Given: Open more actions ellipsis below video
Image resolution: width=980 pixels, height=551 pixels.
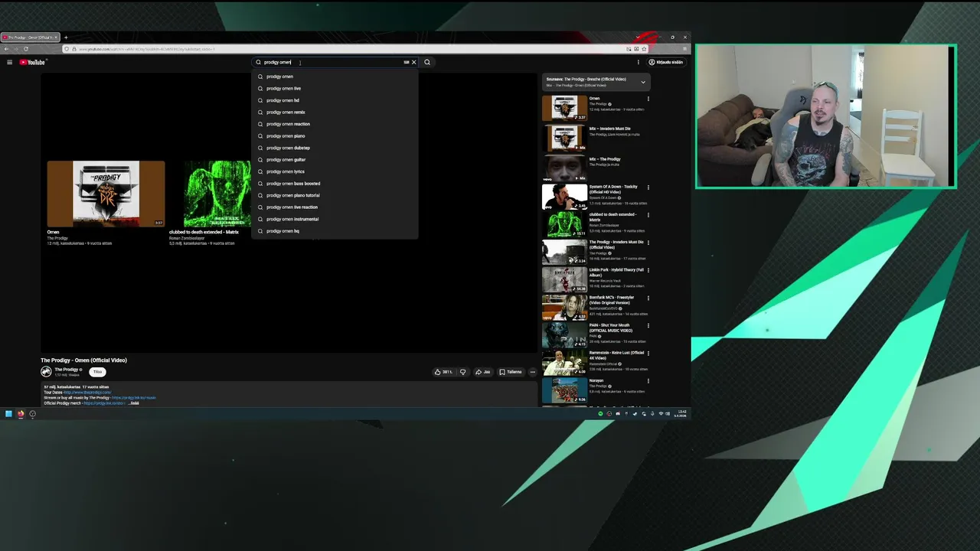Looking at the screenshot, I should coord(533,372).
